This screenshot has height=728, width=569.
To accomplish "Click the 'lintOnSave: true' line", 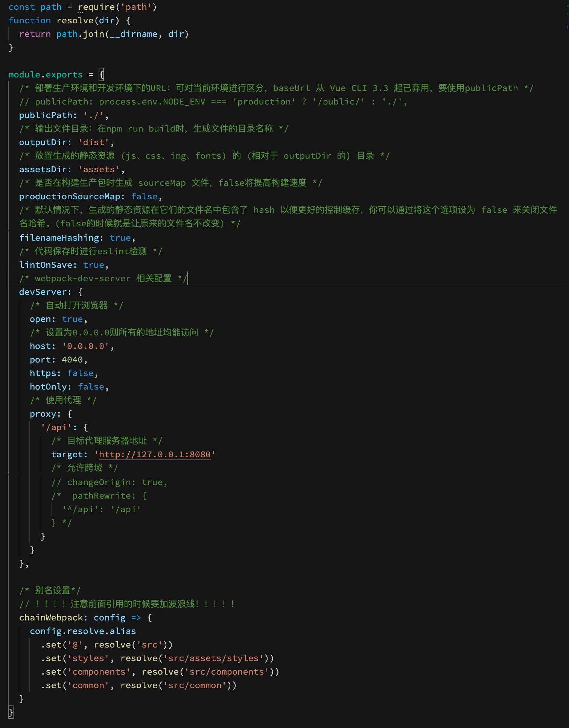I will click(x=64, y=265).
